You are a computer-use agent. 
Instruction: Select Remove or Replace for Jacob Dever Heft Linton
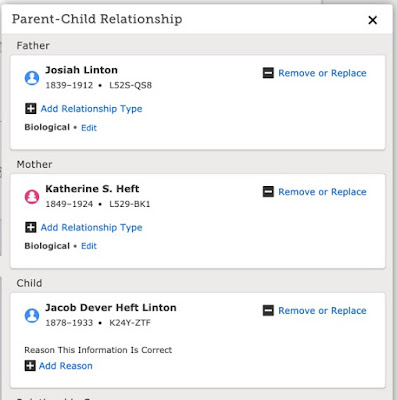pyautogui.click(x=322, y=310)
